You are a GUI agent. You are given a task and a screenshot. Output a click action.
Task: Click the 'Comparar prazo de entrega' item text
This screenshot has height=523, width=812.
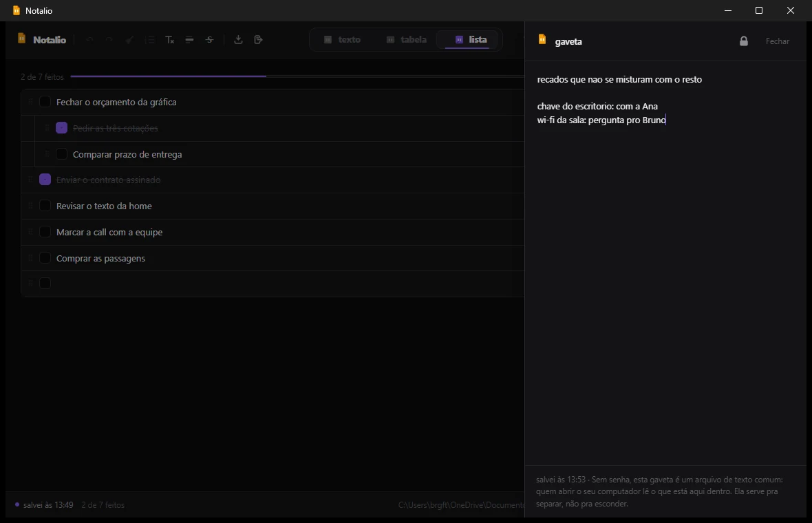point(127,154)
